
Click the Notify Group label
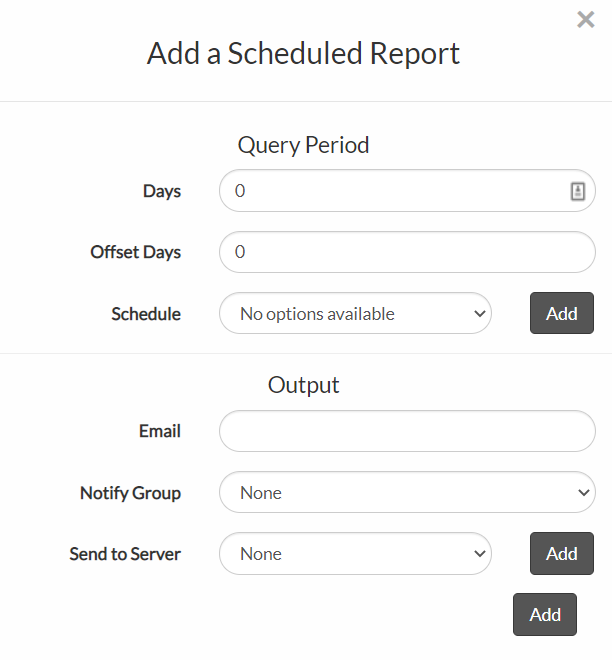130,493
